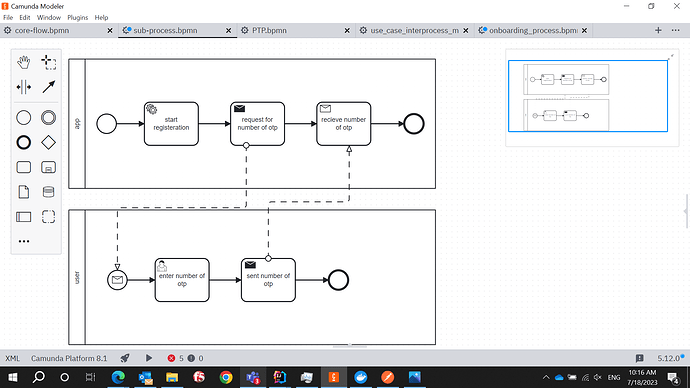Add a new tab with the plus button

pyautogui.click(x=658, y=30)
